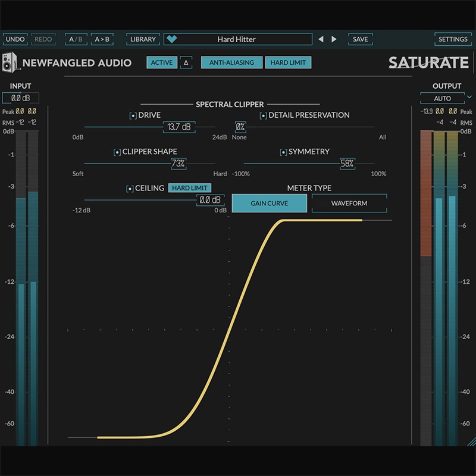476x476 pixels.
Task: Click the INPUT label
Action: [21, 86]
